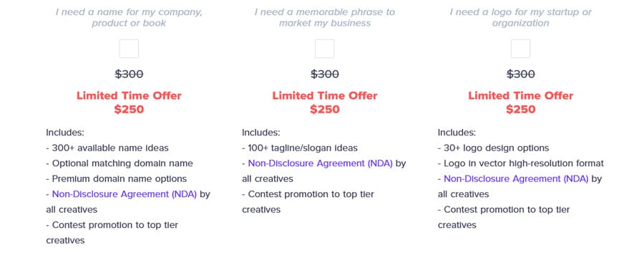
Task: Click the crossed-out $300 price above logo offer
Action: (x=520, y=74)
